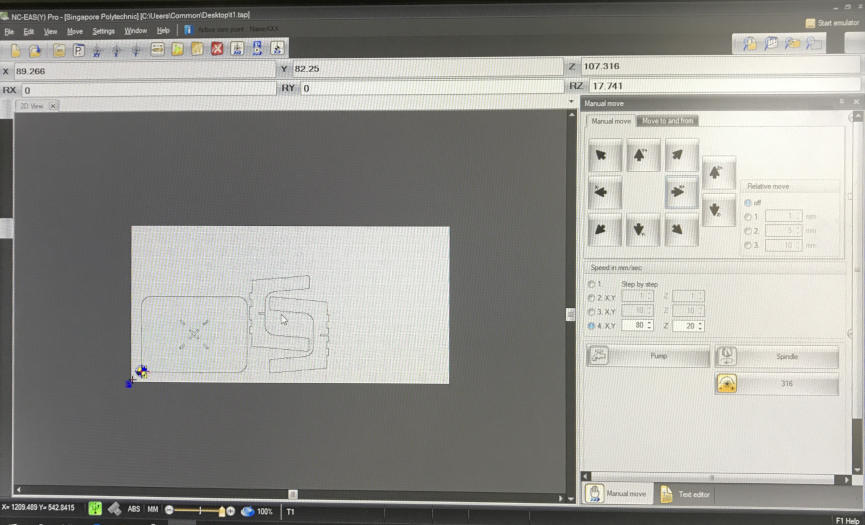865x525 pixels.
Task: Click the blue info icon in menu bar
Action: click(188, 30)
